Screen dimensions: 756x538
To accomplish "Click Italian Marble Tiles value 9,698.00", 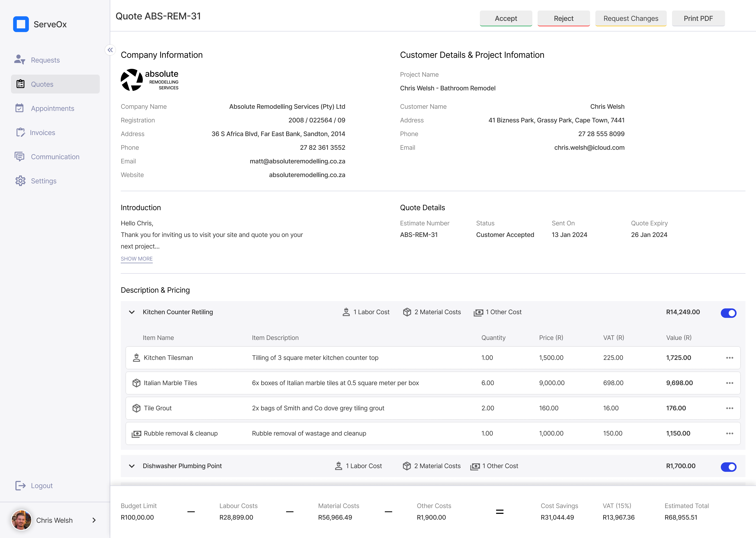I will coord(679,383).
